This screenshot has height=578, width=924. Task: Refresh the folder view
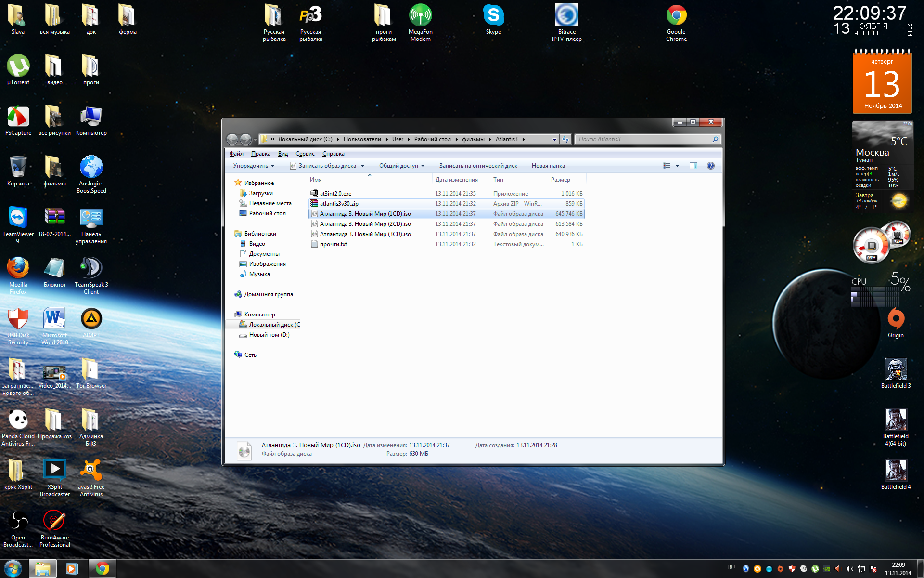(565, 139)
